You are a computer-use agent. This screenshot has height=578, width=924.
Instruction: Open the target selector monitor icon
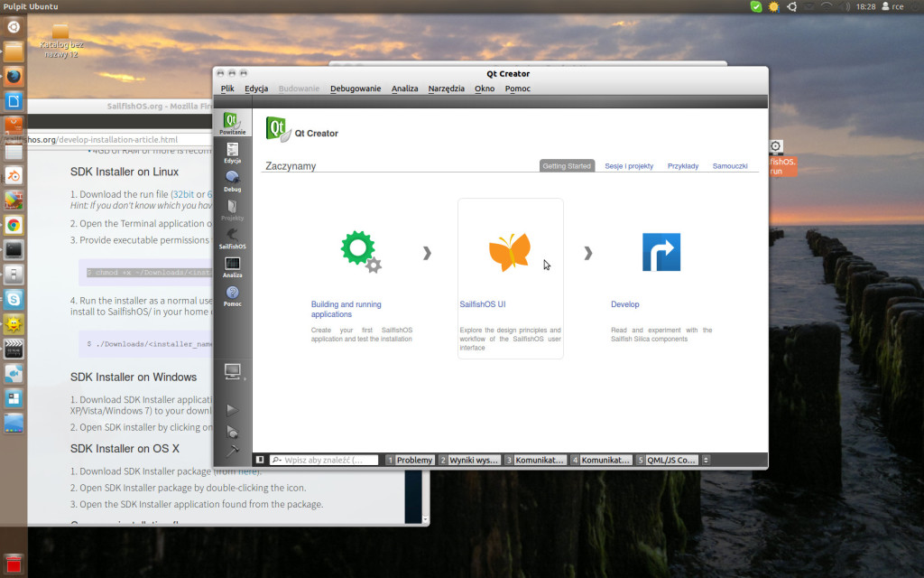232,370
